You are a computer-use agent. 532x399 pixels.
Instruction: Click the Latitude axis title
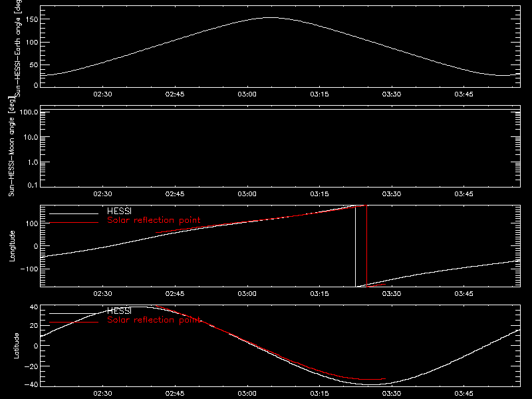(x=16, y=346)
